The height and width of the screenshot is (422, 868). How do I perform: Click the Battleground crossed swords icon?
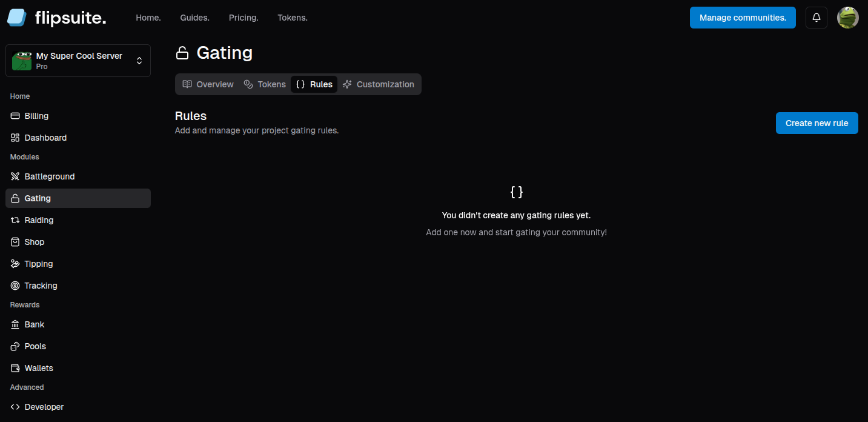pyautogui.click(x=15, y=176)
